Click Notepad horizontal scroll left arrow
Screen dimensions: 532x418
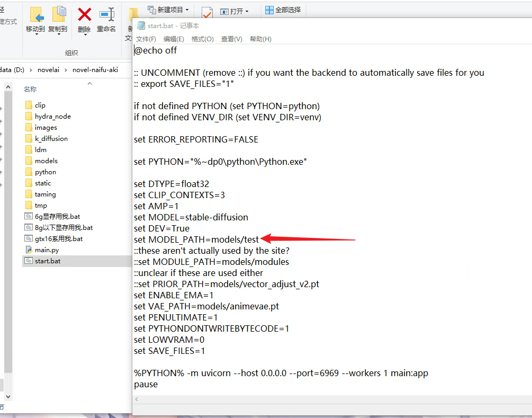(137, 399)
